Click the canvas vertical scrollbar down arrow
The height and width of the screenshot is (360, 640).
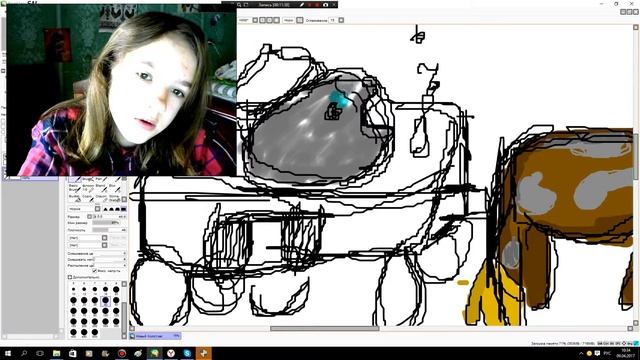click(x=636, y=322)
